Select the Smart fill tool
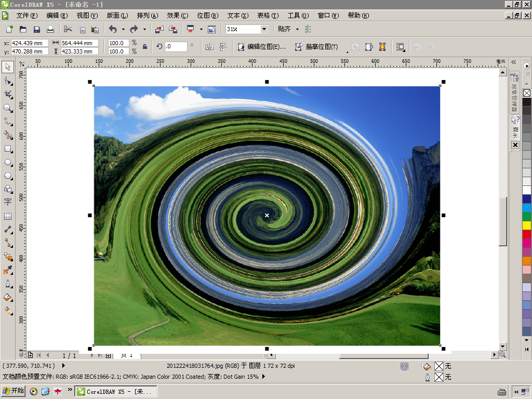The image size is (532, 399). pyautogui.click(x=8, y=135)
